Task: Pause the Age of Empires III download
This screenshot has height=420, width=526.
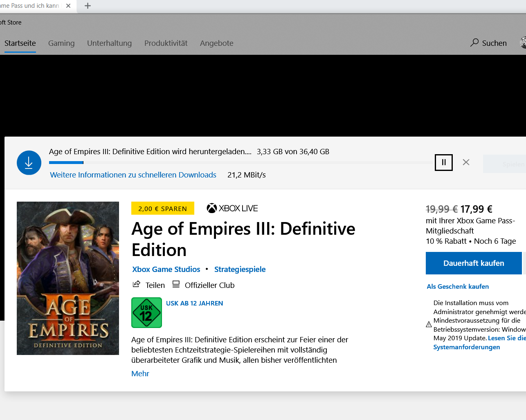Action: (443, 162)
